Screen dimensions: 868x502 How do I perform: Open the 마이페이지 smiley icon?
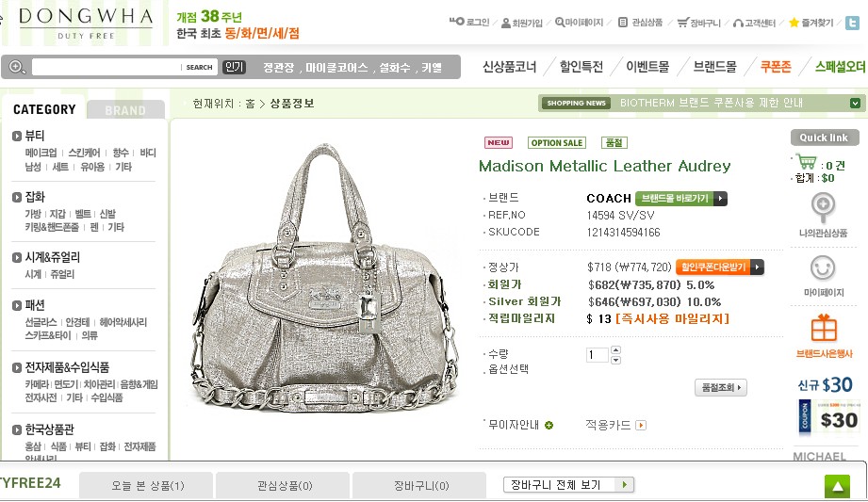point(823,268)
